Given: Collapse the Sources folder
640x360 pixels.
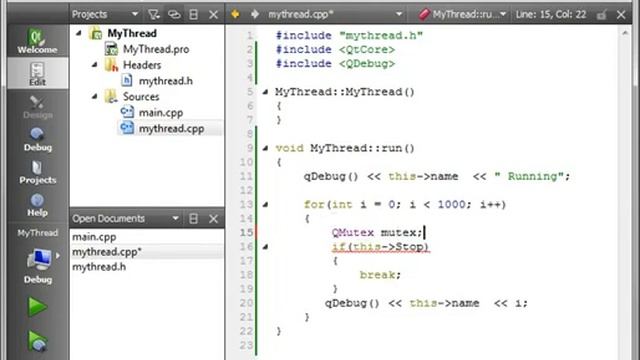Looking at the screenshot, I should [95, 96].
